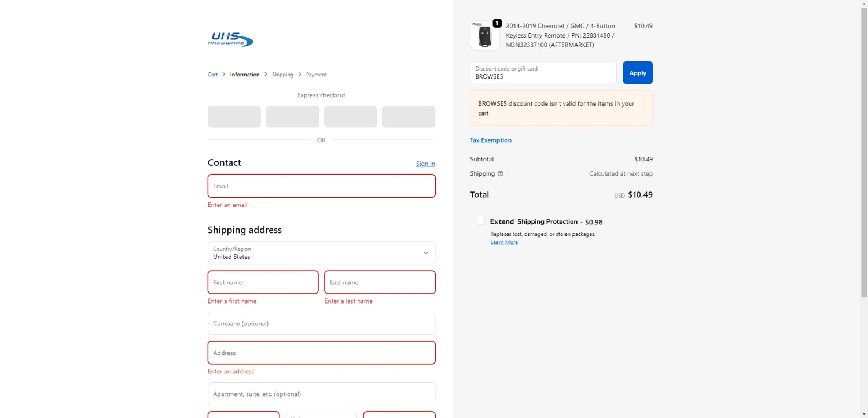Image resolution: width=868 pixels, height=418 pixels.
Task: Select the Information breadcrumb step
Action: tap(245, 75)
